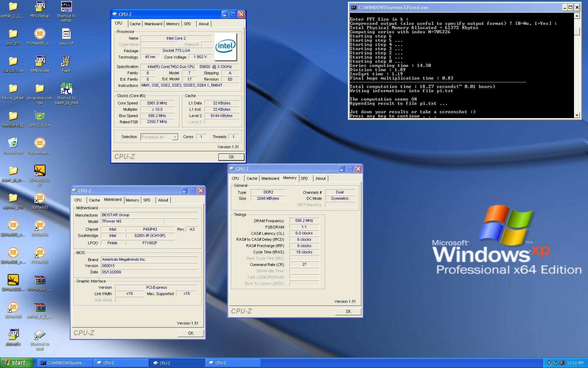Launch the GPU-Z.0.3.4 icon
This screenshot has height=368, width=588.
click(40, 116)
